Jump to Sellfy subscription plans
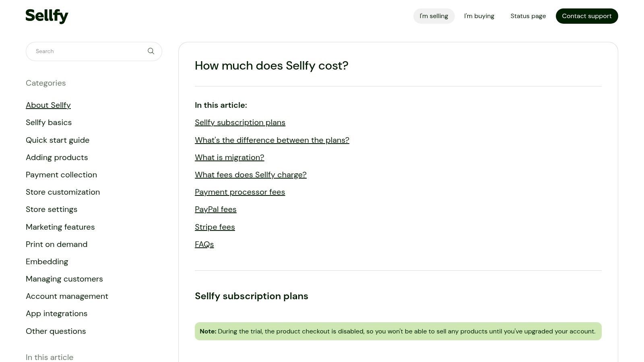This screenshot has height=362, width=644. pyautogui.click(x=240, y=122)
